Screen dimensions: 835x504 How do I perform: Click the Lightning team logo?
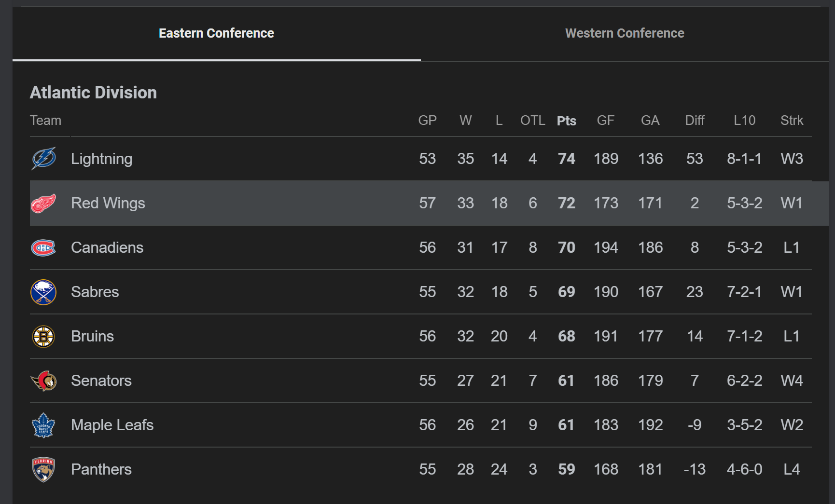coord(43,159)
